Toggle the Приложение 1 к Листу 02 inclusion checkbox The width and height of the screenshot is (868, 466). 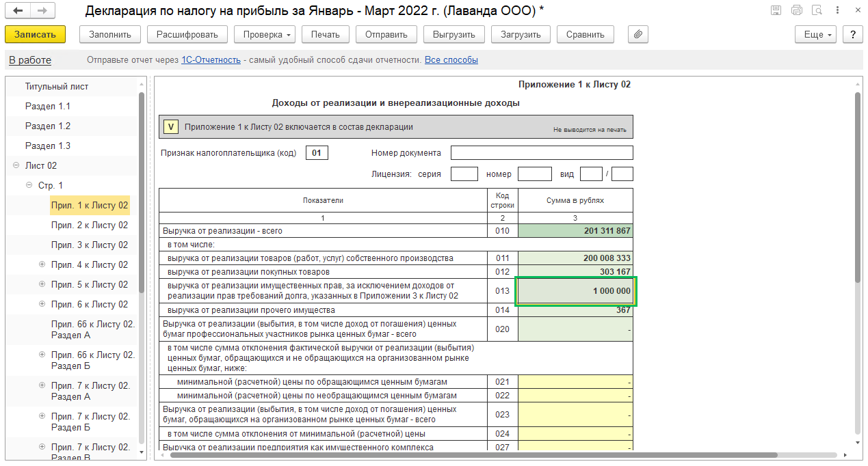click(x=172, y=126)
